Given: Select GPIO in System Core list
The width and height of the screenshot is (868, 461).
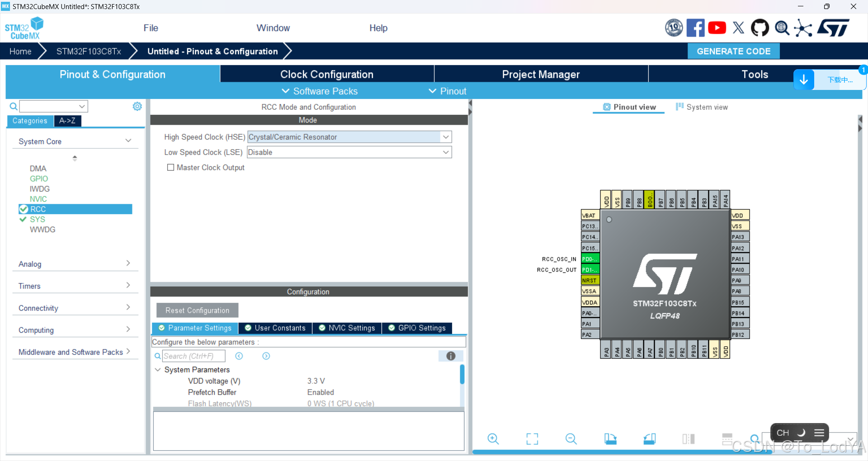Looking at the screenshot, I should (x=39, y=179).
